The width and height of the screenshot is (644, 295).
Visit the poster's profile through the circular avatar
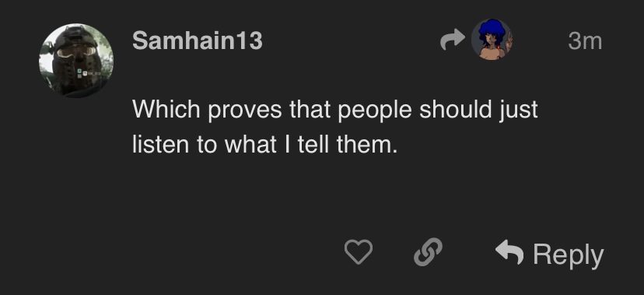[x=76, y=61]
